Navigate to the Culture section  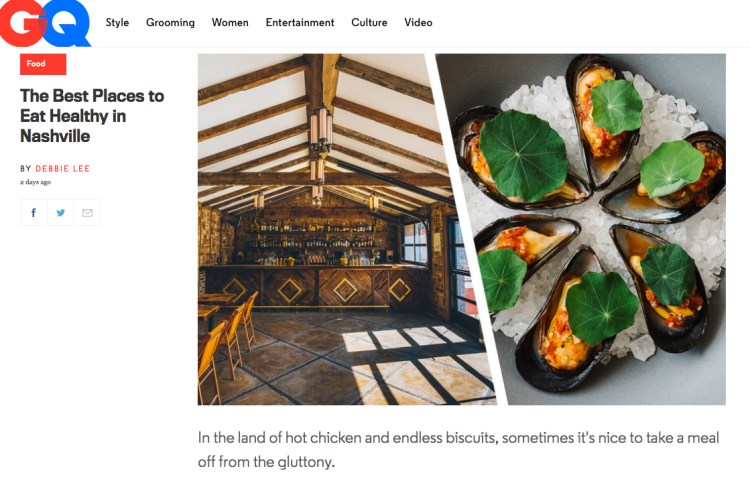[x=369, y=22]
